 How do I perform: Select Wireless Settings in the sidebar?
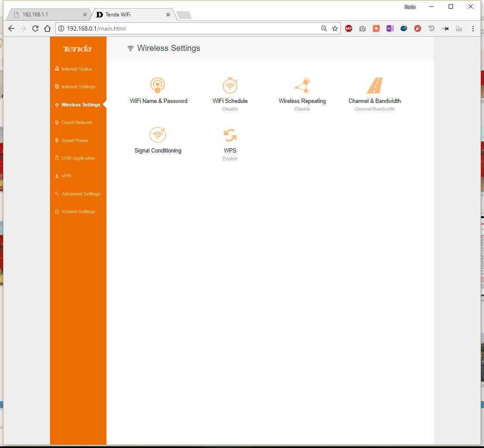[78, 105]
